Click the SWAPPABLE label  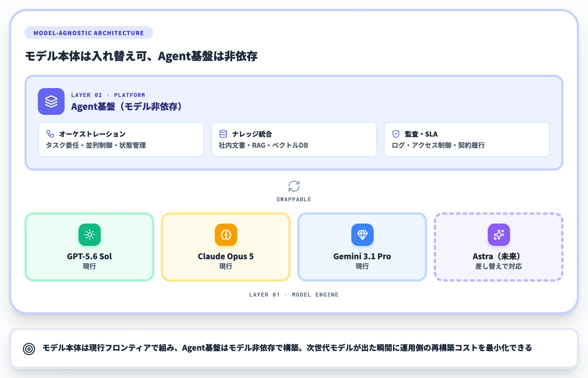tap(294, 199)
